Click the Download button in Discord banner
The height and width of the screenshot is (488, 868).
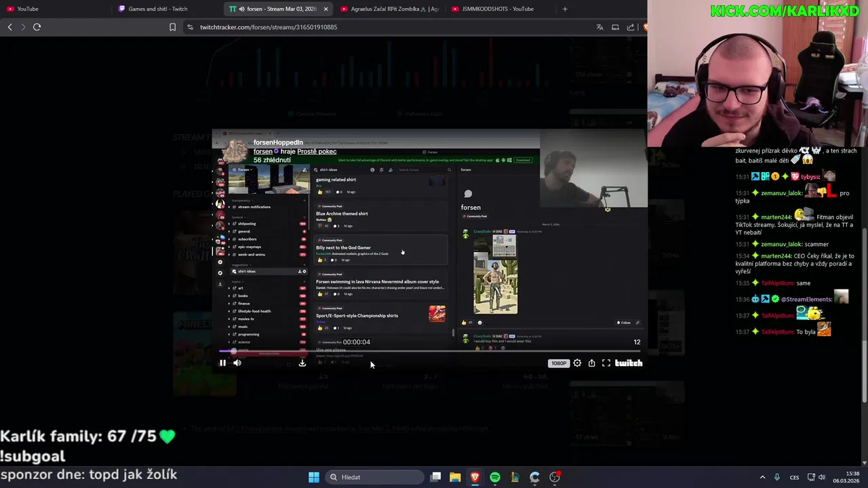click(523, 160)
